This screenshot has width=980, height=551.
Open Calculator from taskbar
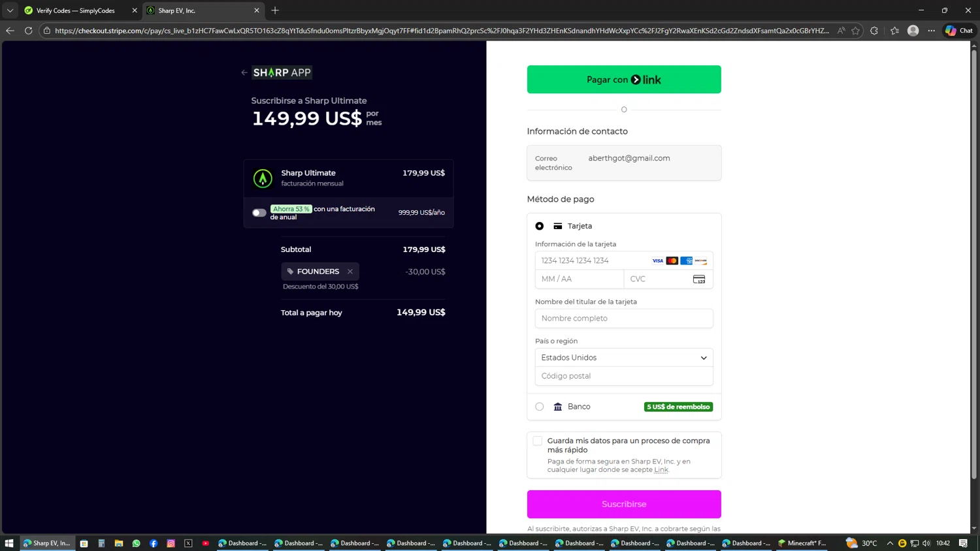pos(101,543)
